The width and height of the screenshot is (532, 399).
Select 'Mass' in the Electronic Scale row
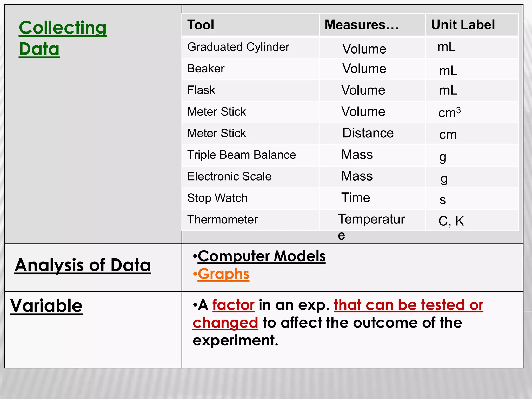[357, 176]
